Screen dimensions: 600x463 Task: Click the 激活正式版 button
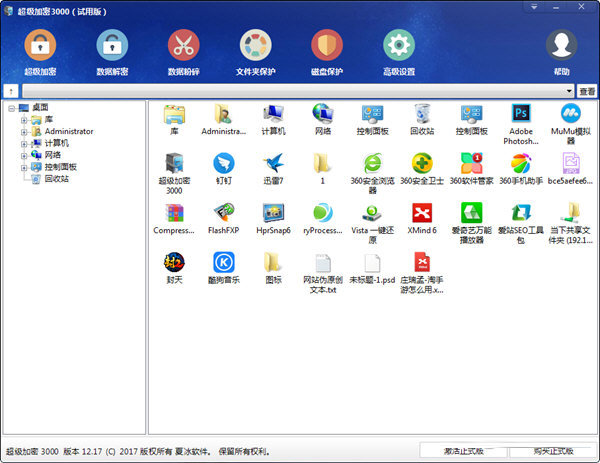click(x=464, y=451)
